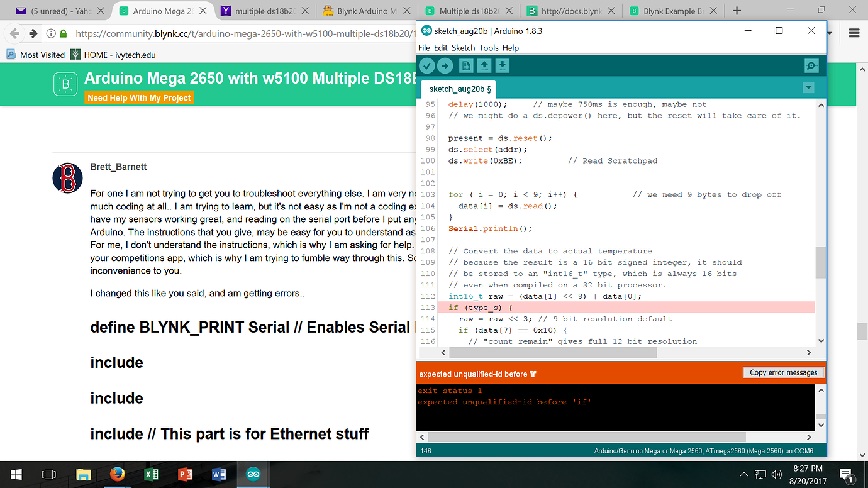The height and width of the screenshot is (488, 868).
Task: Open the Tools menu in Arduino
Action: (x=488, y=48)
